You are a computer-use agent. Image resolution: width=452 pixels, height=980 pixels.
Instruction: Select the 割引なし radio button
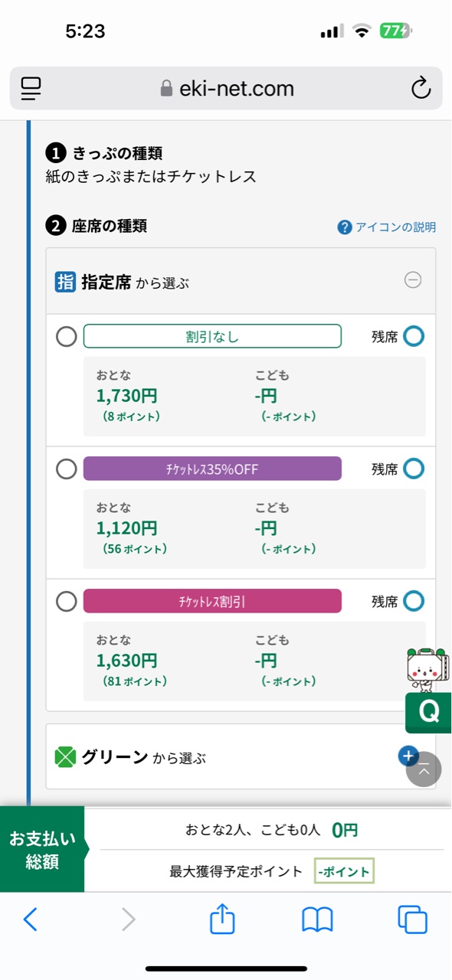[67, 336]
